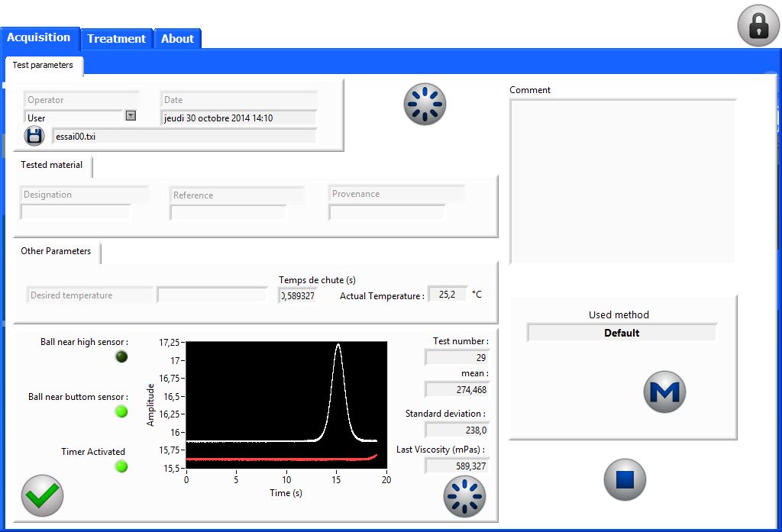Select the Test parameters tab
Image resolution: width=782 pixels, height=532 pixels.
coord(43,66)
